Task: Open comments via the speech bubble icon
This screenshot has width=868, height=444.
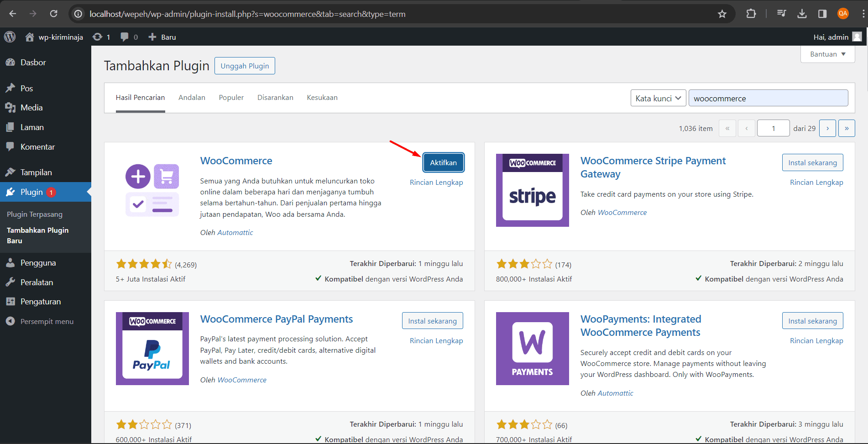Action: point(124,37)
